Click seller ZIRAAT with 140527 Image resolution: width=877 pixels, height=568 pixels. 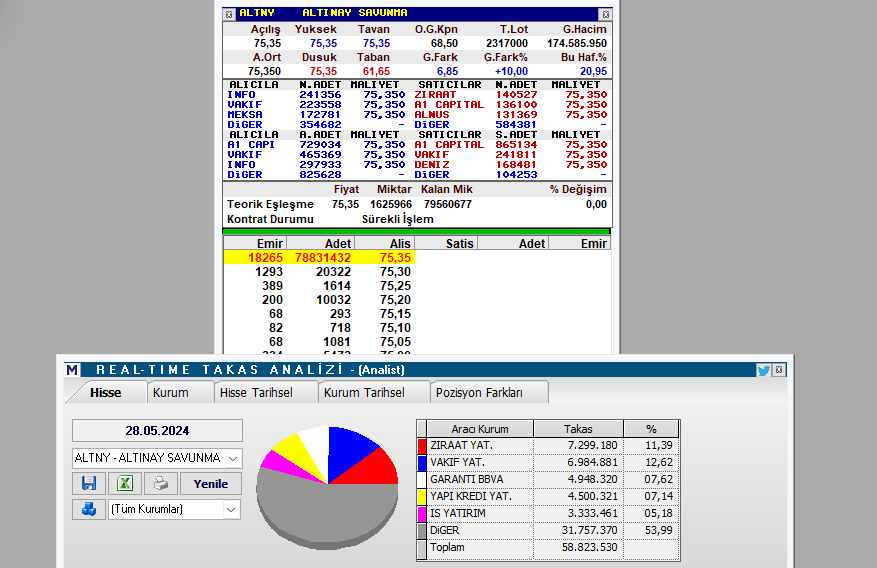tap(511, 95)
